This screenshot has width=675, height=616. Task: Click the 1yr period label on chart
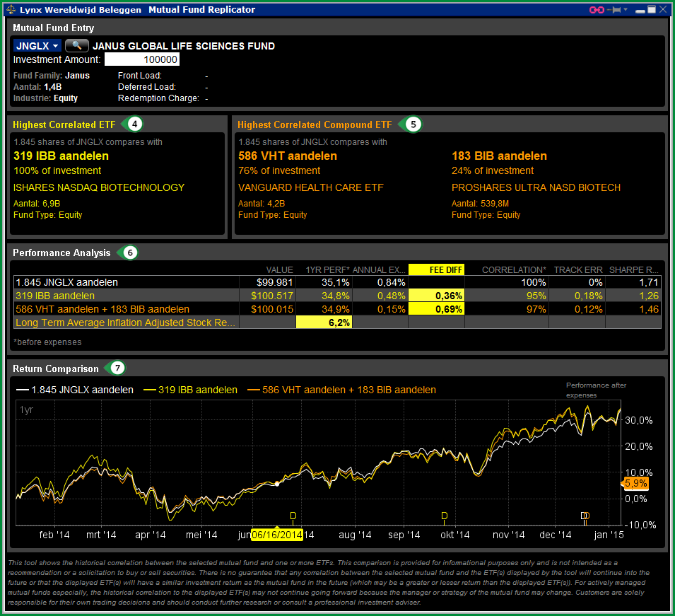coord(26,409)
